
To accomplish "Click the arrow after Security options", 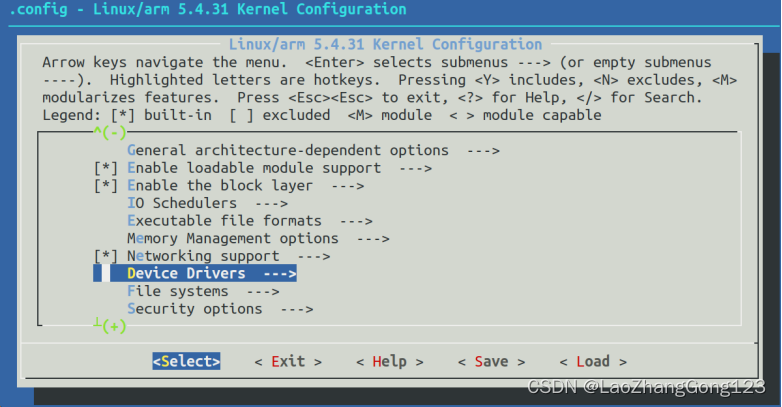I will (297, 309).
